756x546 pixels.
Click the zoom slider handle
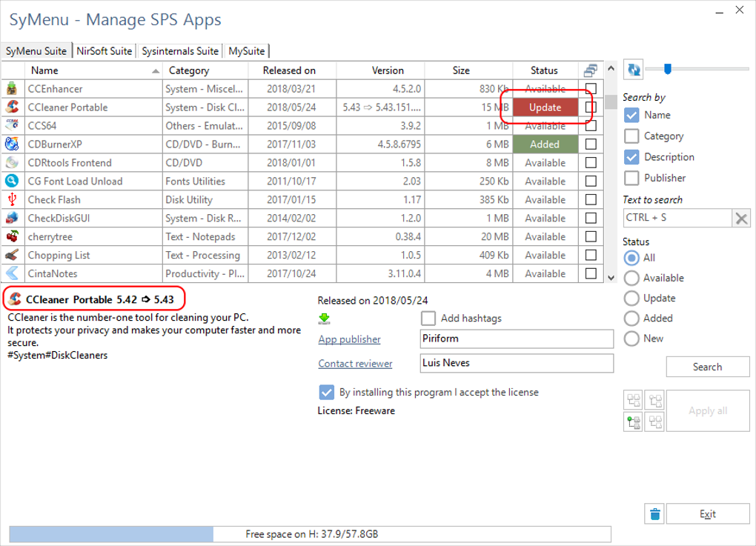coord(667,69)
